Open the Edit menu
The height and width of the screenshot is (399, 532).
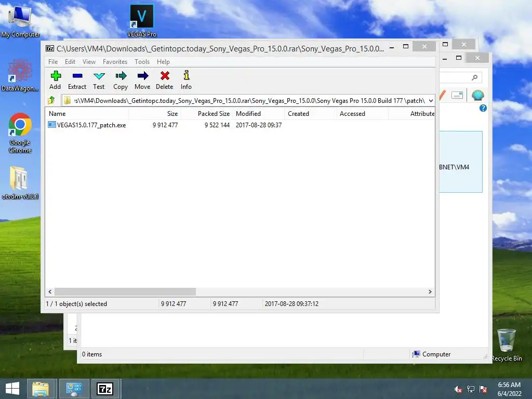pos(70,62)
